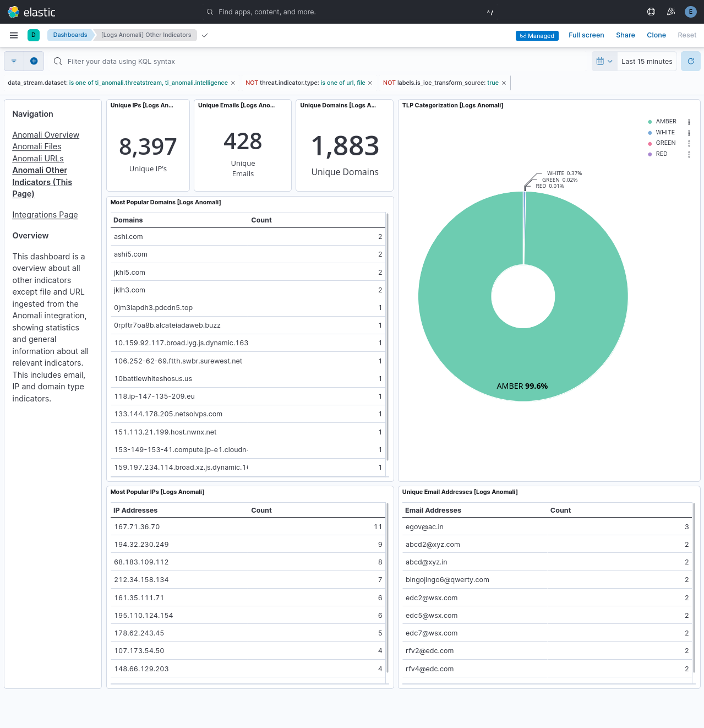Click the Refresh query button icon
Viewport: 704px width, 728px height.
tap(690, 61)
